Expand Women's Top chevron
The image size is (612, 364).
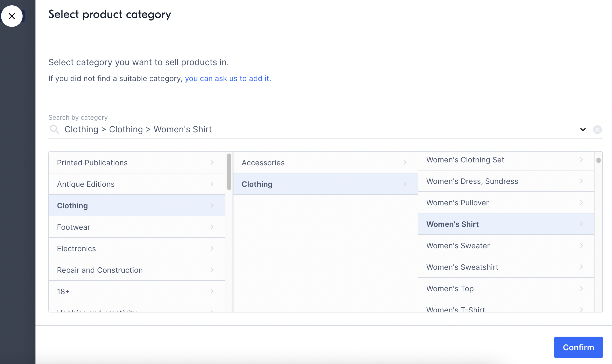581,288
